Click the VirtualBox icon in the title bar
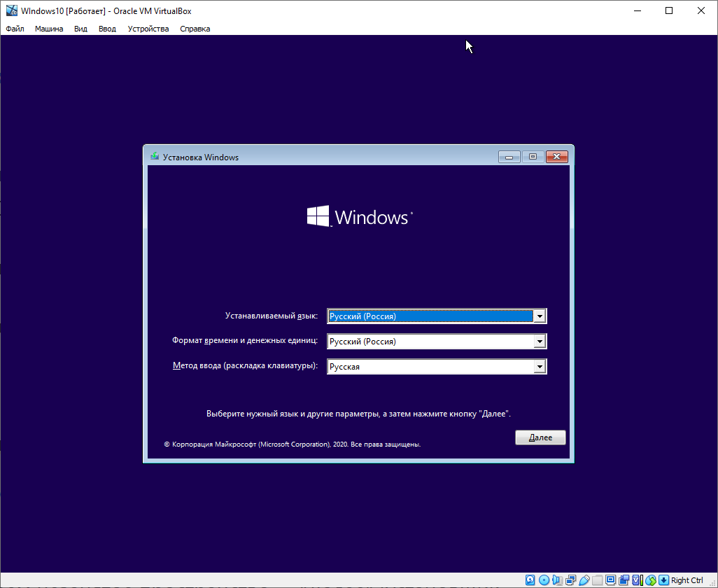 (11, 10)
